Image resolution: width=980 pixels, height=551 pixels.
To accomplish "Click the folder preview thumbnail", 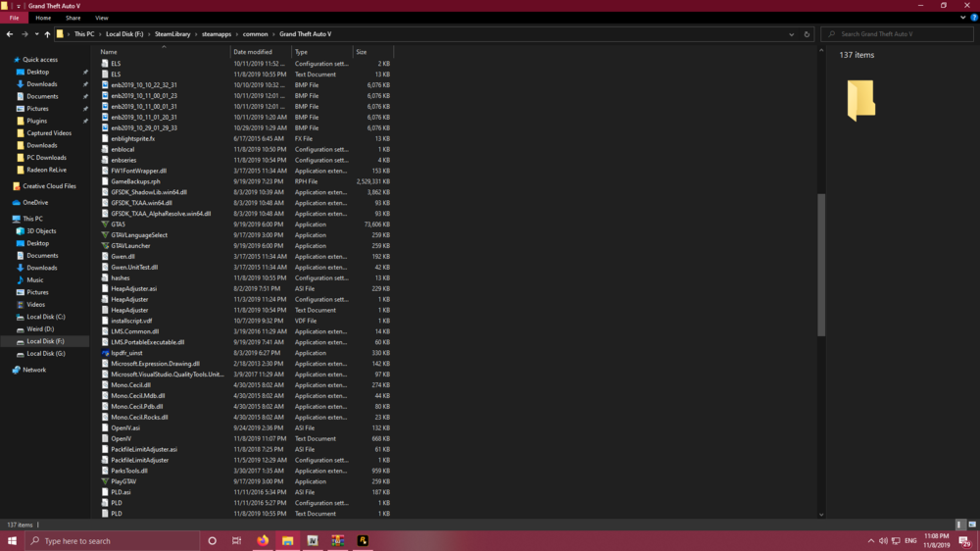I will coord(861,100).
